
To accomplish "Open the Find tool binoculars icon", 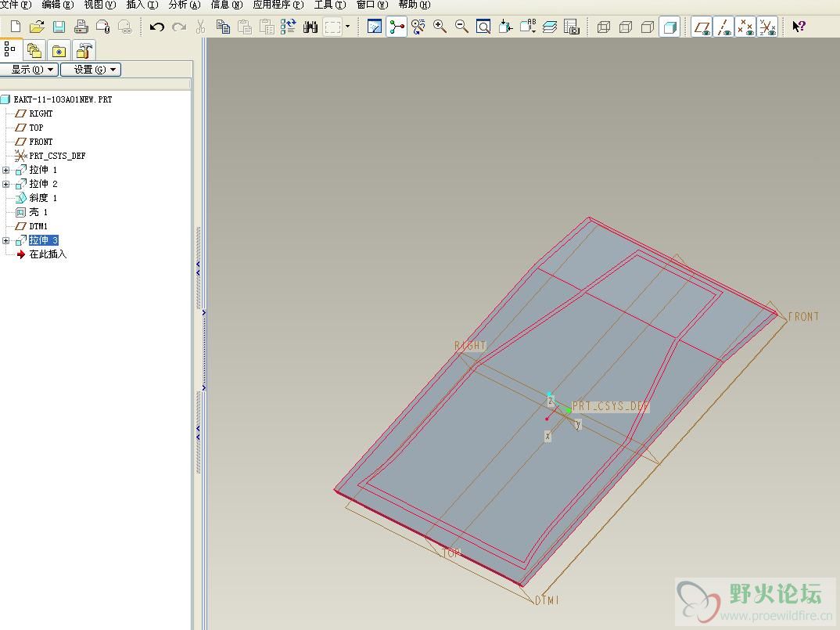I will pos(311,27).
